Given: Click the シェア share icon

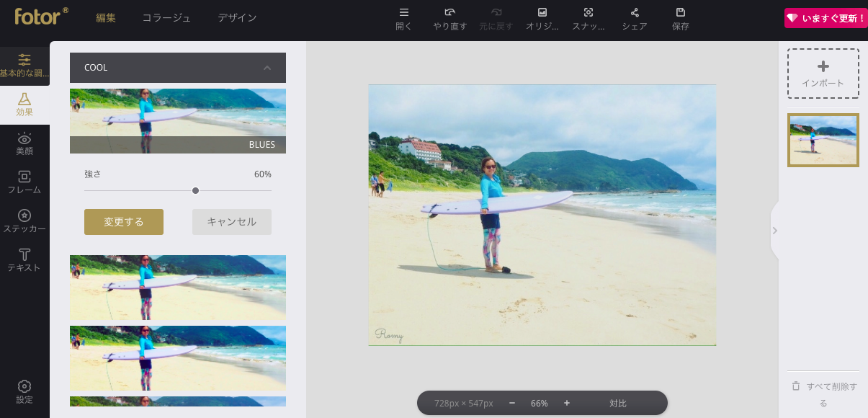Looking at the screenshot, I should pyautogui.click(x=635, y=12).
